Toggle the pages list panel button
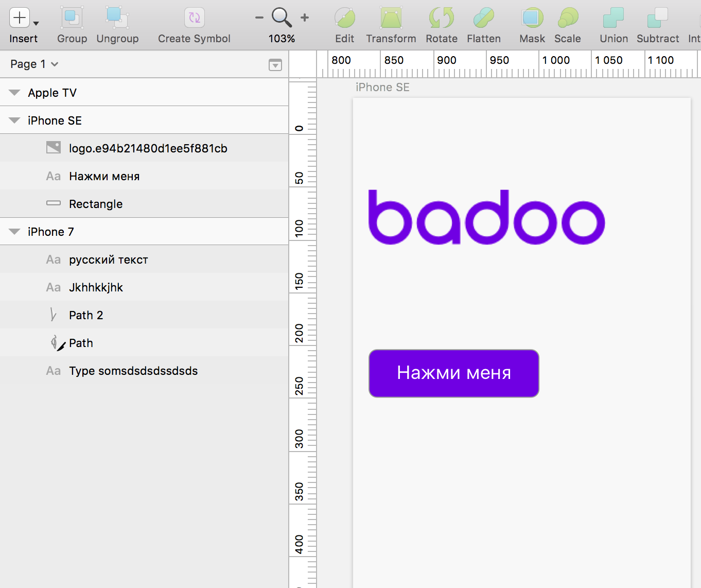The image size is (701, 588). coord(275,64)
